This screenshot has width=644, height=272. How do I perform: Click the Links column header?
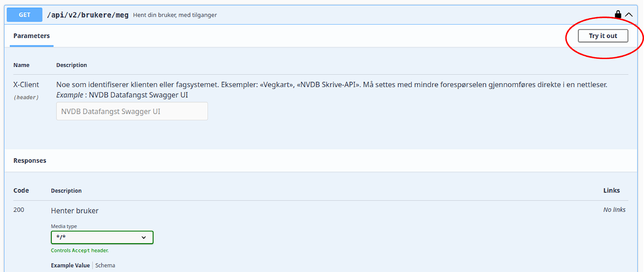(611, 190)
